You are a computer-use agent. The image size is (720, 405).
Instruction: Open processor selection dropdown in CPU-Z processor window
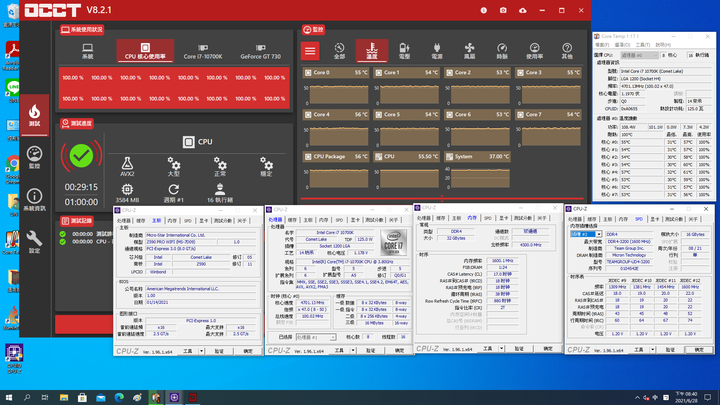[316, 337]
